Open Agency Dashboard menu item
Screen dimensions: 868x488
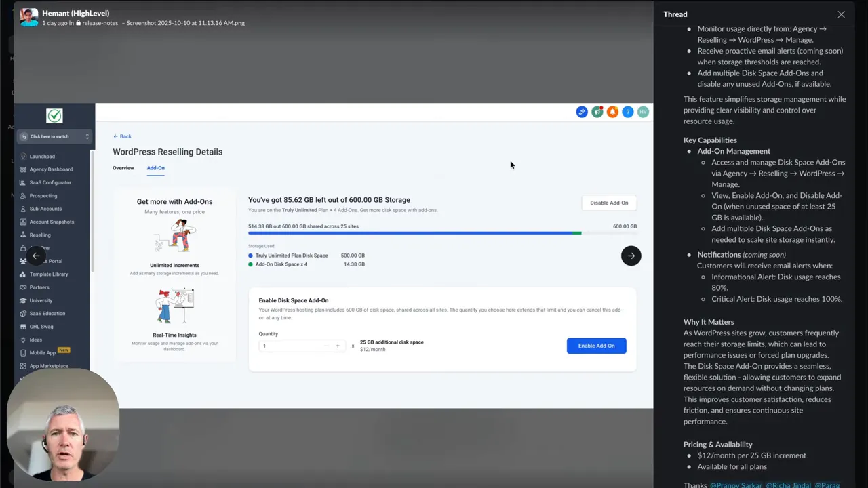click(x=51, y=169)
